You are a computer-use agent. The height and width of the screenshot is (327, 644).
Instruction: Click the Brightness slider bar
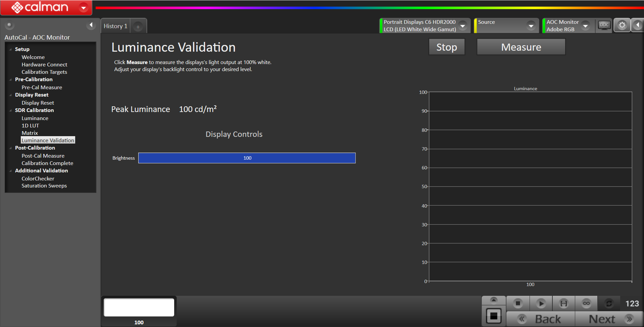tap(247, 158)
